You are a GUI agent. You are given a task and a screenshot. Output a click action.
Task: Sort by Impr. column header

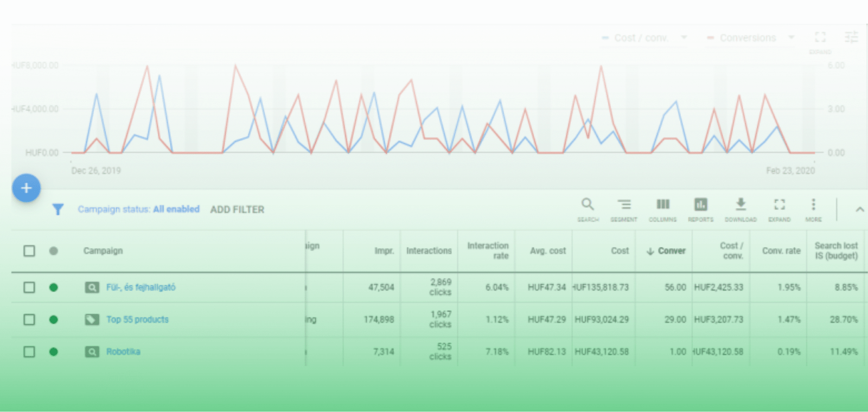tap(384, 251)
